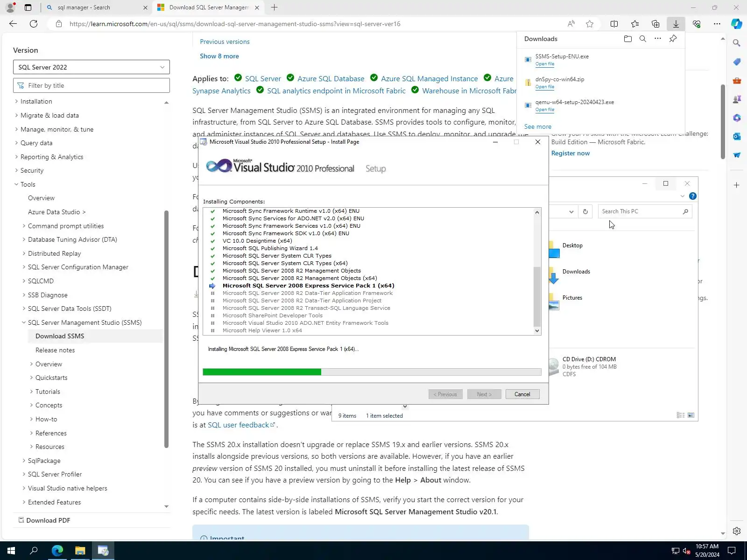Collapse SQL Server Management Studio (SSMS) node
Viewport: 747px width, 560px height.
(x=24, y=322)
